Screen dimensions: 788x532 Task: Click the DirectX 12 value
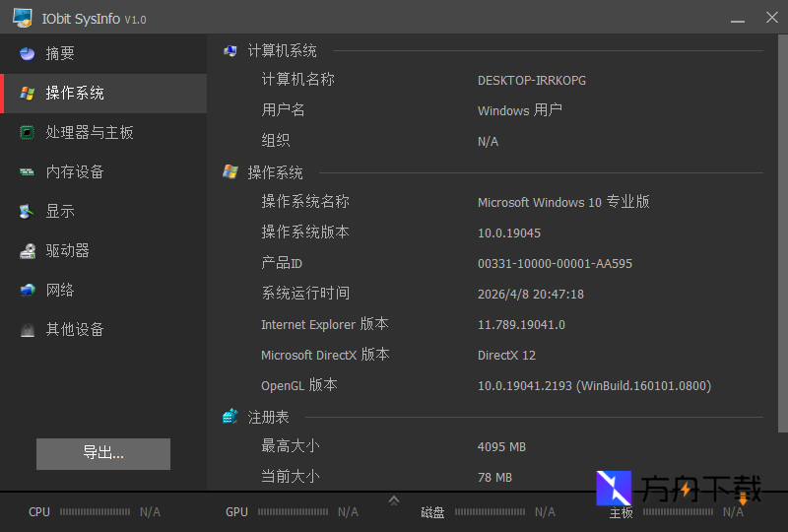point(506,355)
